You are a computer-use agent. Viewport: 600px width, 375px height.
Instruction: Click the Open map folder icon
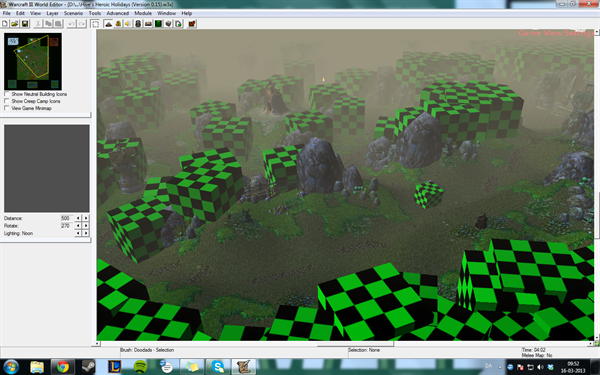15,24
